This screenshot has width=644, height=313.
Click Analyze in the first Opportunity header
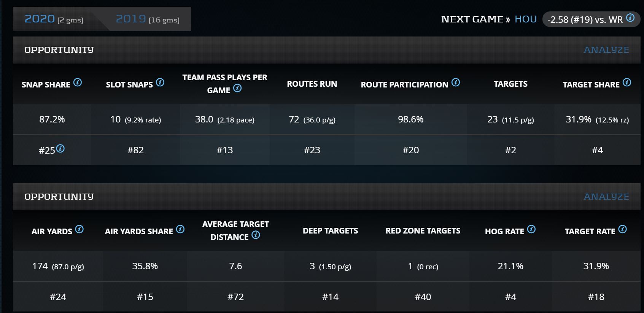(606, 50)
